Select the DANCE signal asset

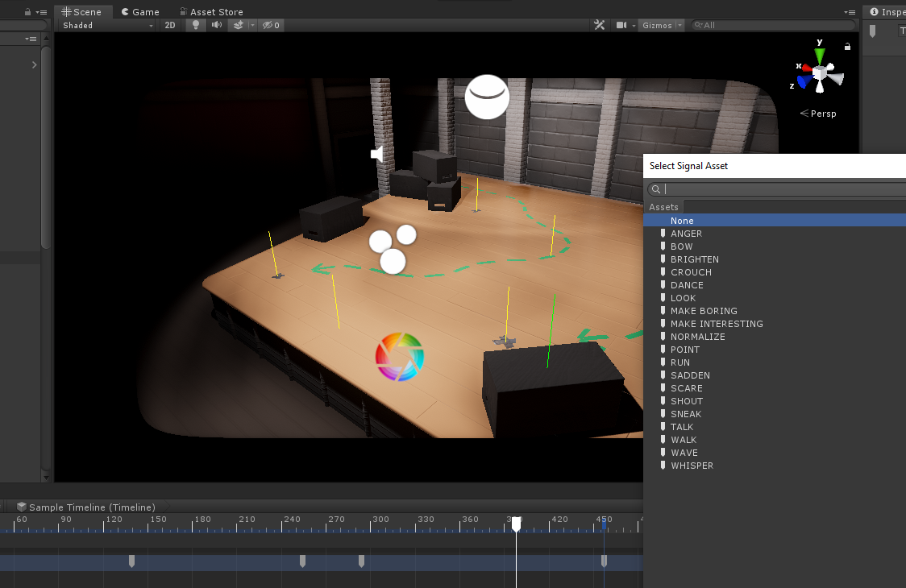tap(775, 285)
